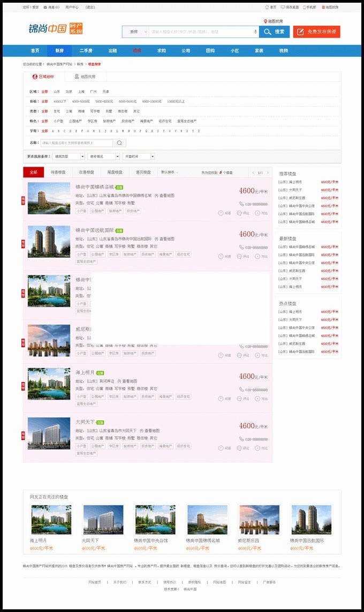The width and height of the screenshot is (364, 612).
Task: Open the 开盘时间 dropdown
Action: [x=139, y=156]
